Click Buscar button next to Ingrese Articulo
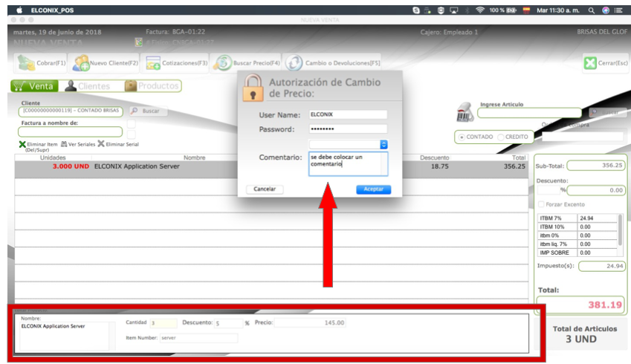The height and width of the screenshot is (364, 631). pyautogui.click(x=606, y=112)
